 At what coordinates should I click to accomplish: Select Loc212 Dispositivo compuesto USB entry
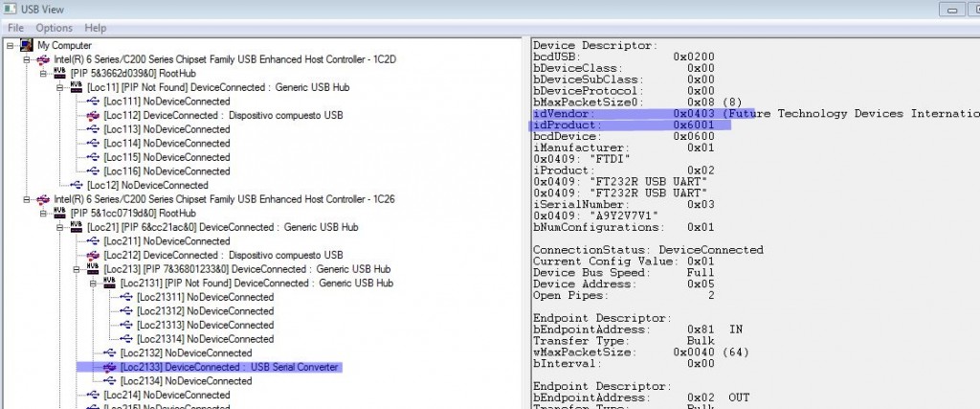[222, 255]
